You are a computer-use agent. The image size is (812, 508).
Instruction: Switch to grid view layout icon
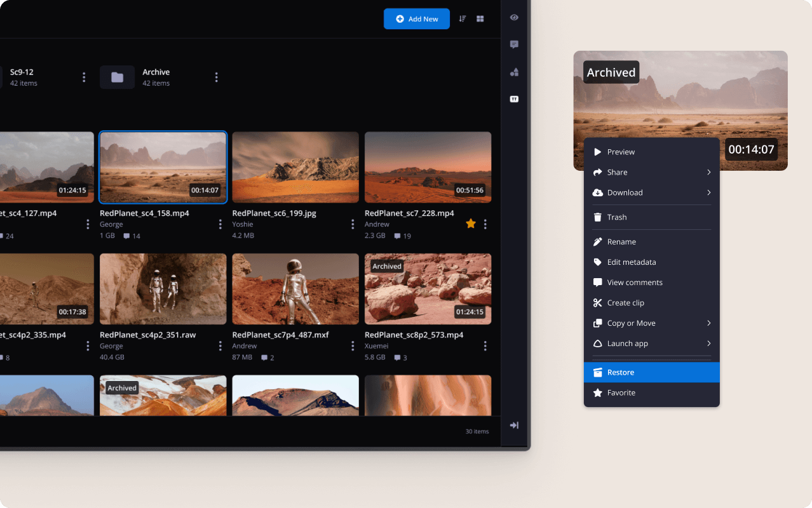tap(480, 19)
